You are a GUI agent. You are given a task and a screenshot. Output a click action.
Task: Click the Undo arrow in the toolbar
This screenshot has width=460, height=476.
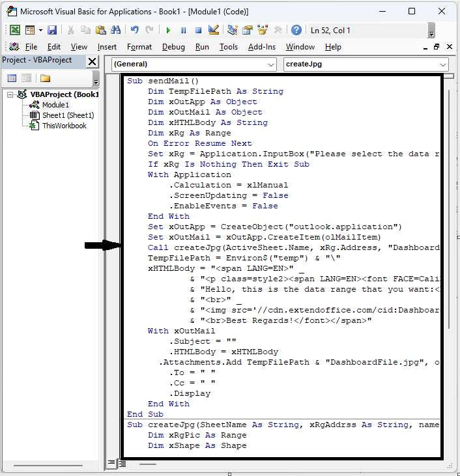point(135,30)
